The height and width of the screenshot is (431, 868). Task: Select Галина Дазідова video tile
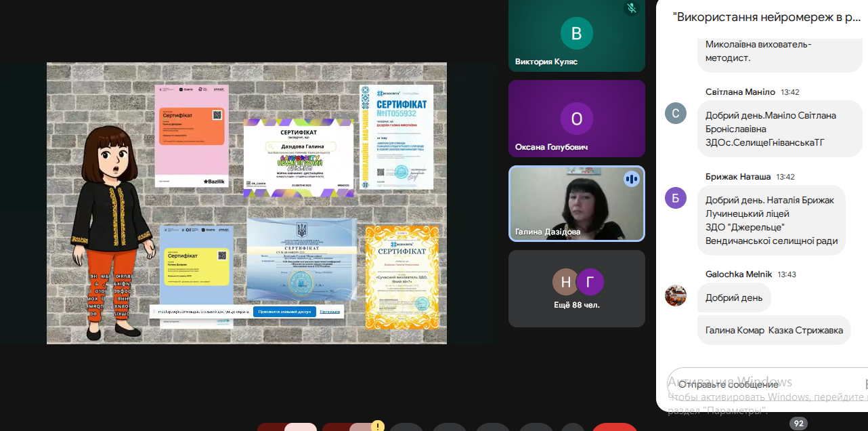(576, 204)
